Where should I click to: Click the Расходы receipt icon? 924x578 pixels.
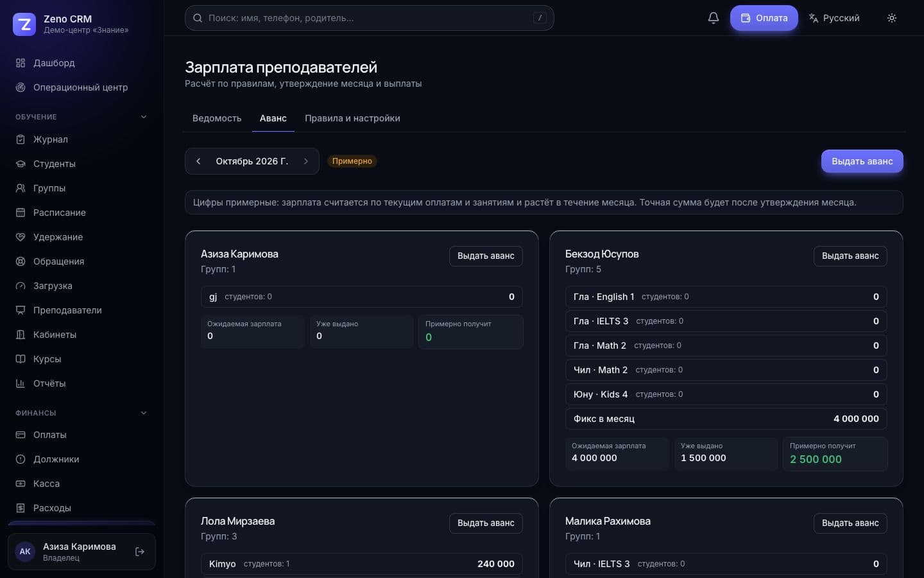[x=21, y=508]
